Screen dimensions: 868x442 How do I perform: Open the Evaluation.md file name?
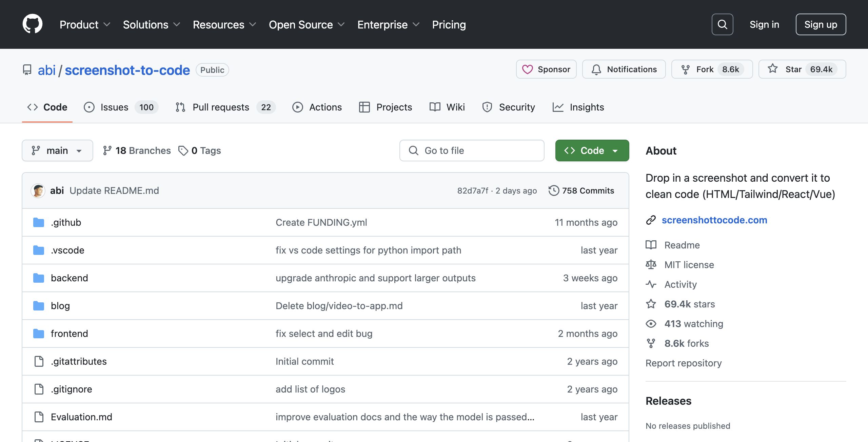pos(81,417)
